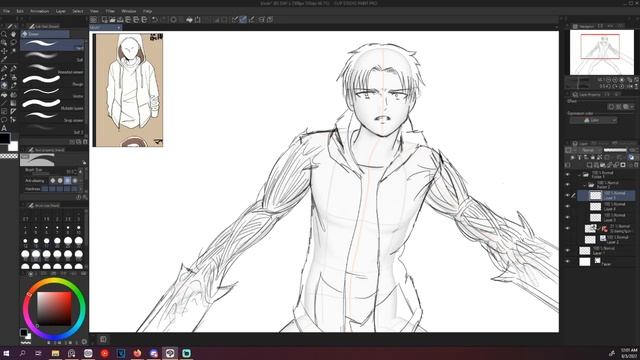Hide Folder 1 using its eye icon

pyautogui.click(x=568, y=175)
